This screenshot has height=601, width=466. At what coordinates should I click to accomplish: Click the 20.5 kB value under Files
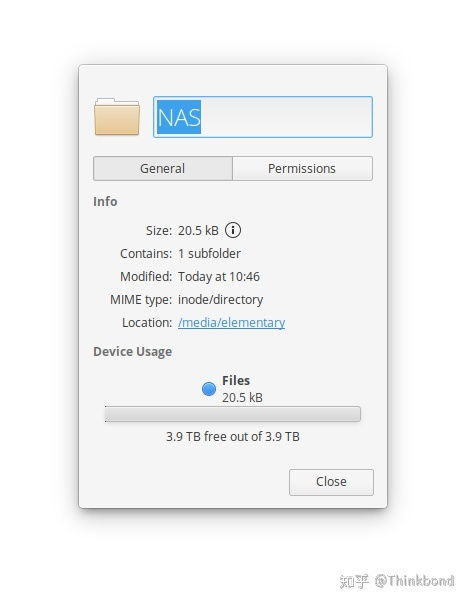242,397
